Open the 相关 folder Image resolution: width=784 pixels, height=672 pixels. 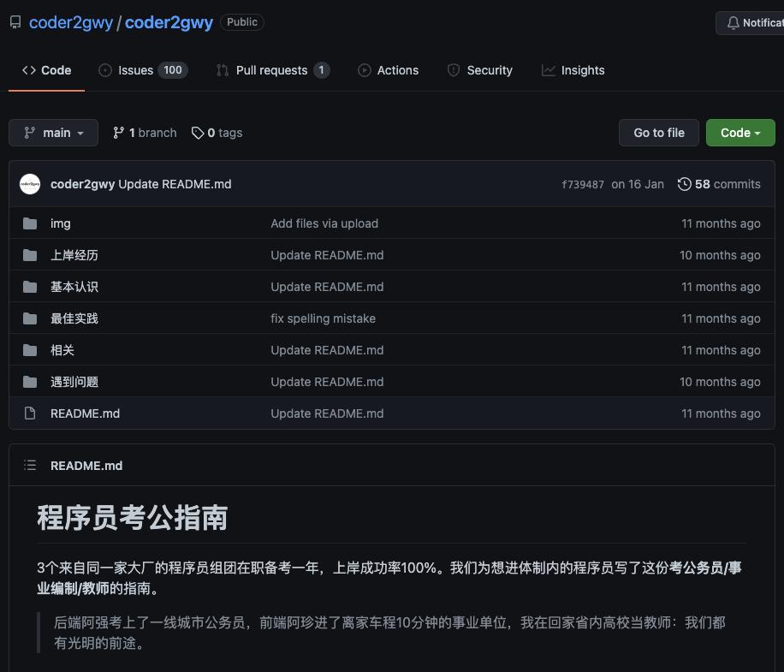click(62, 350)
